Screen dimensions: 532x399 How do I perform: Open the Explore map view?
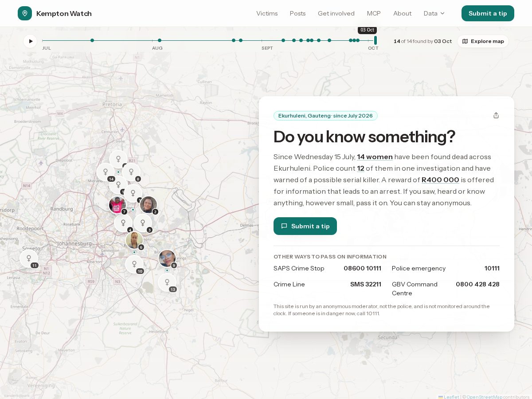tap(483, 41)
